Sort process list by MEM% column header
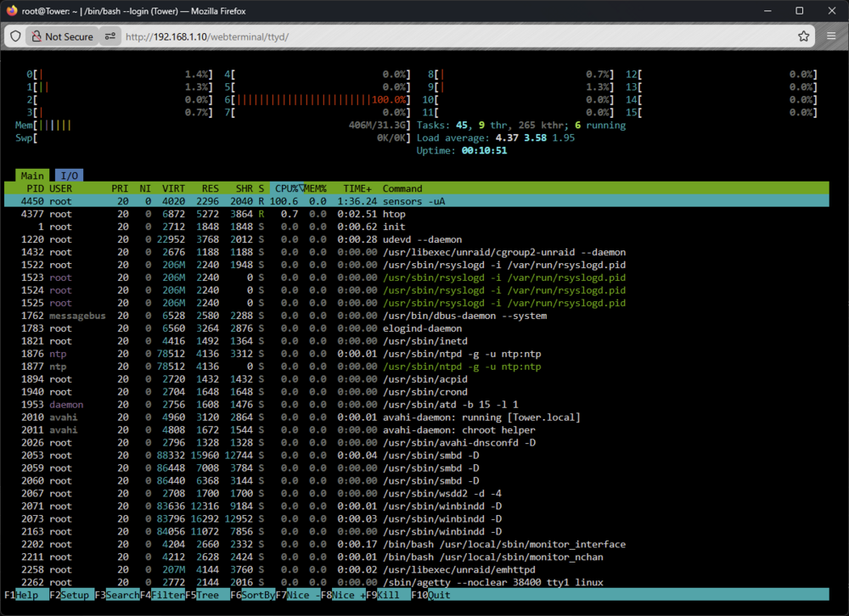The height and width of the screenshot is (616, 849). (316, 188)
